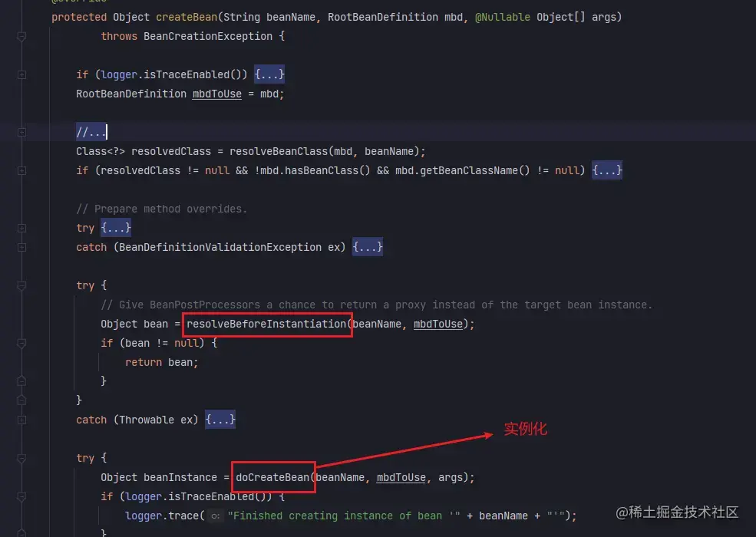Image resolution: width=756 pixels, height=537 pixels.
Task: Click BeanDefinitionValidationException in the catch clause
Action: (x=220, y=247)
